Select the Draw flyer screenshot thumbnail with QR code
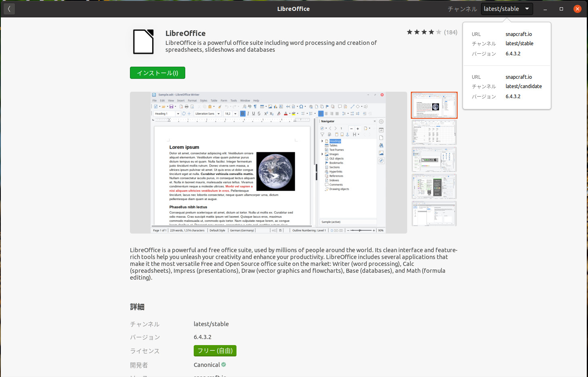Screen dimensions: 588x377 (434, 187)
